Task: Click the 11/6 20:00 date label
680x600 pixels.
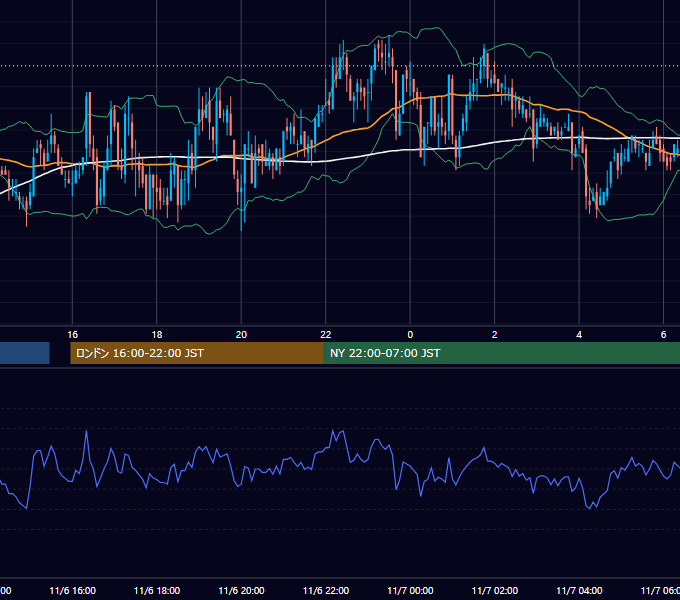Action: (x=241, y=590)
